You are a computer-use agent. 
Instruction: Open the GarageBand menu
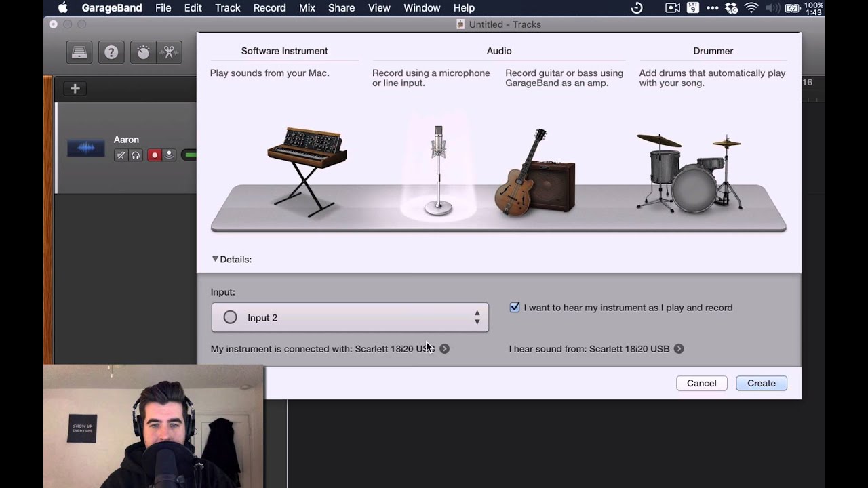pos(112,8)
